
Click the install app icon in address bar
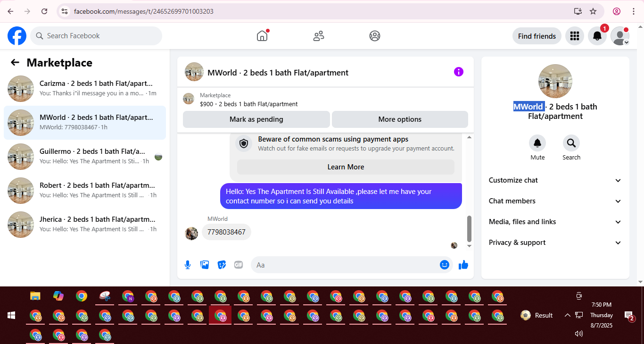tap(578, 11)
